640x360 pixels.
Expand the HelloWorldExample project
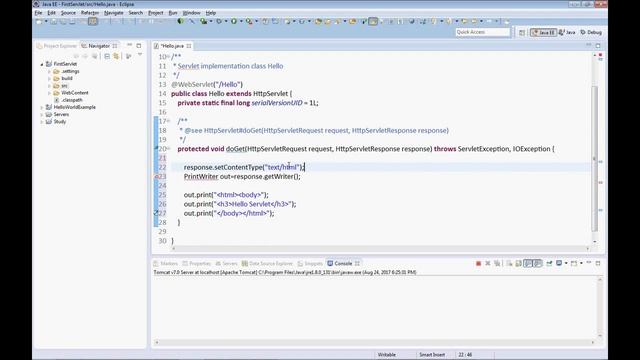click(x=42, y=107)
